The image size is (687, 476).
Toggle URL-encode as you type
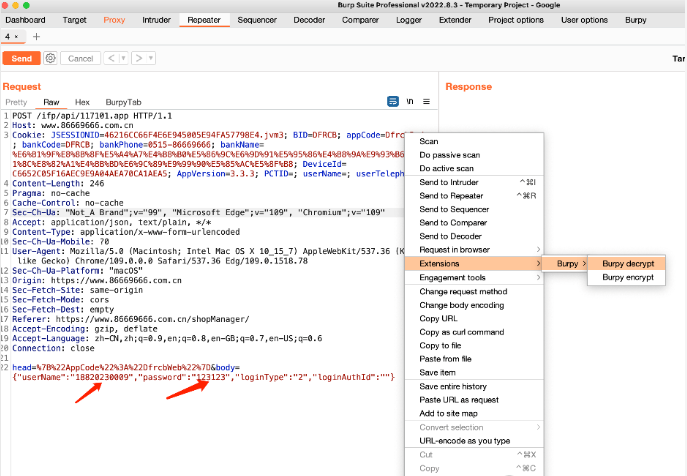(474, 441)
